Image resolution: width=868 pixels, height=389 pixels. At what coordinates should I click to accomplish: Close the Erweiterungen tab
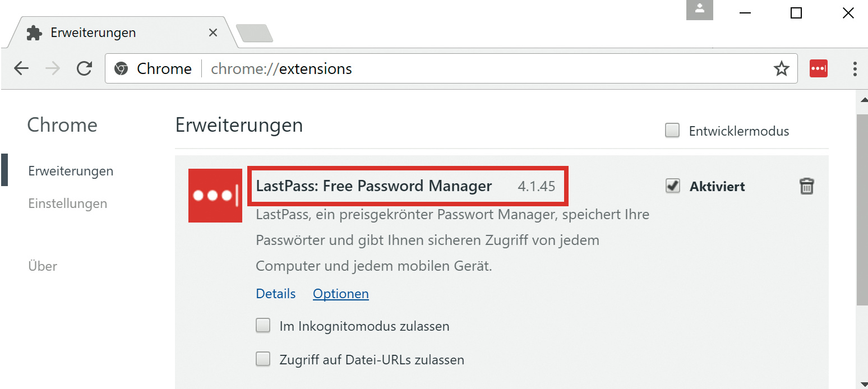(213, 33)
